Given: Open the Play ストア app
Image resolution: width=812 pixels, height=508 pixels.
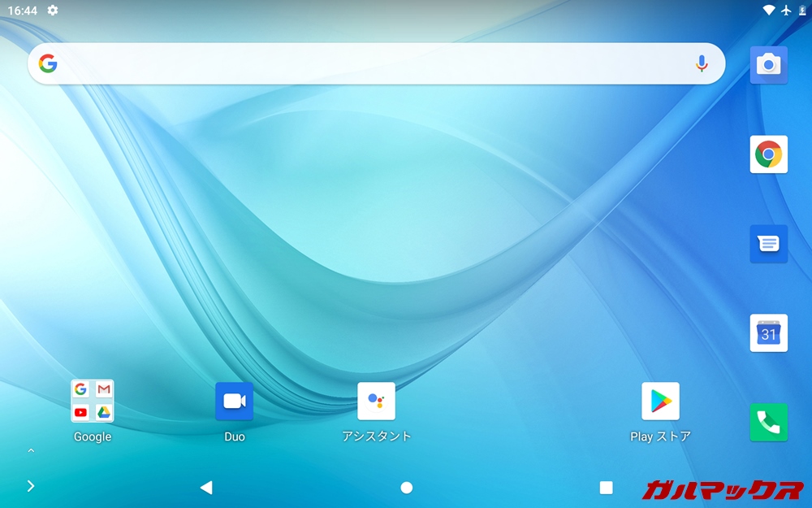Looking at the screenshot, I should click(x=660, y=402).
